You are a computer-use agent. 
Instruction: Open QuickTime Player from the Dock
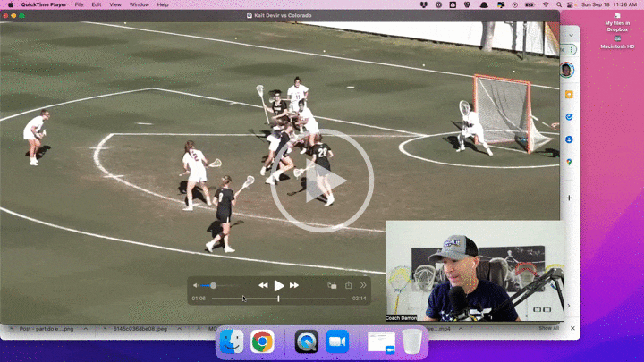307,341
